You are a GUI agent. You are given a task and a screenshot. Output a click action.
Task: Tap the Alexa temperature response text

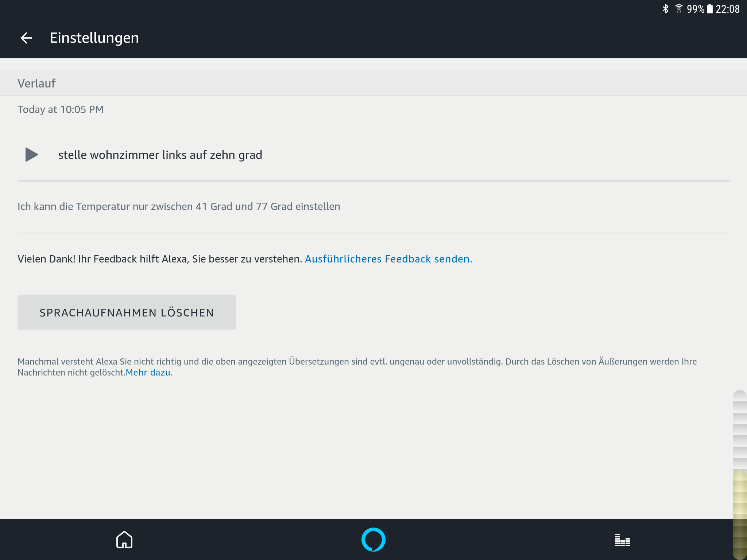[179, 206]
